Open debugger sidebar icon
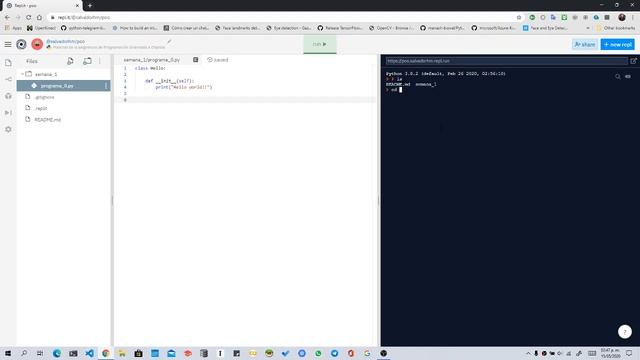Screen dimensions: 640x360 pyautogui.click(x=8, y=113)
